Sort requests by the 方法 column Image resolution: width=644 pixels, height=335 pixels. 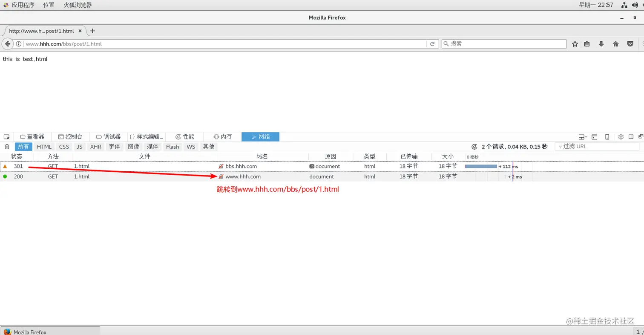pyautogui.click(x=53, y=156)
